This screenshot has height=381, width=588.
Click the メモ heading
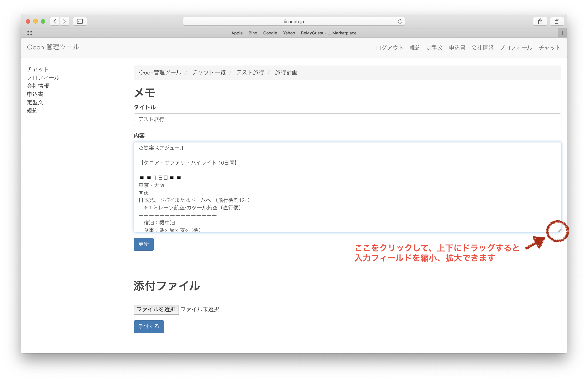[x=144, y=93]
